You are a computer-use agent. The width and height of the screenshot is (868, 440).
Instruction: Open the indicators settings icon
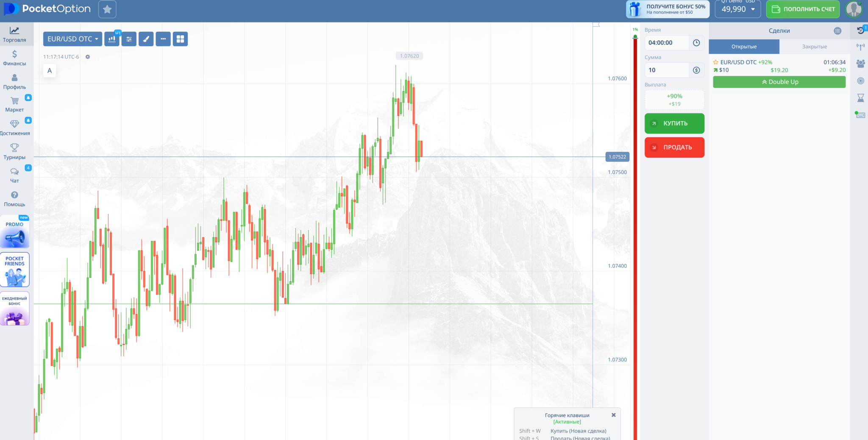tap(129, 39)
